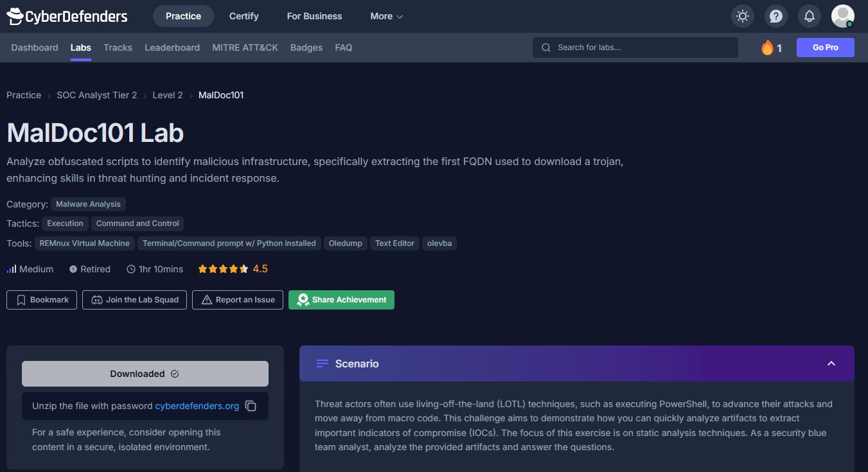Click Report an Issue button

pyautogui.click(x=238, y=300)
